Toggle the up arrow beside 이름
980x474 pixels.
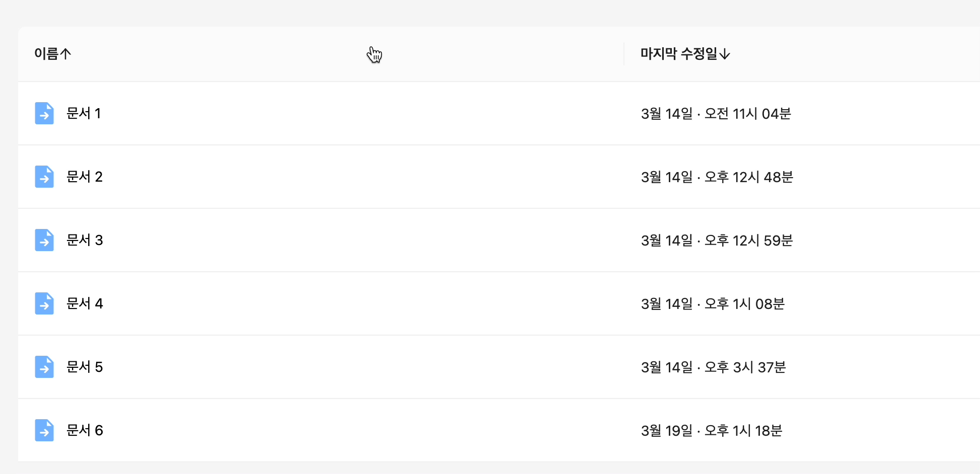coord(65,53)
